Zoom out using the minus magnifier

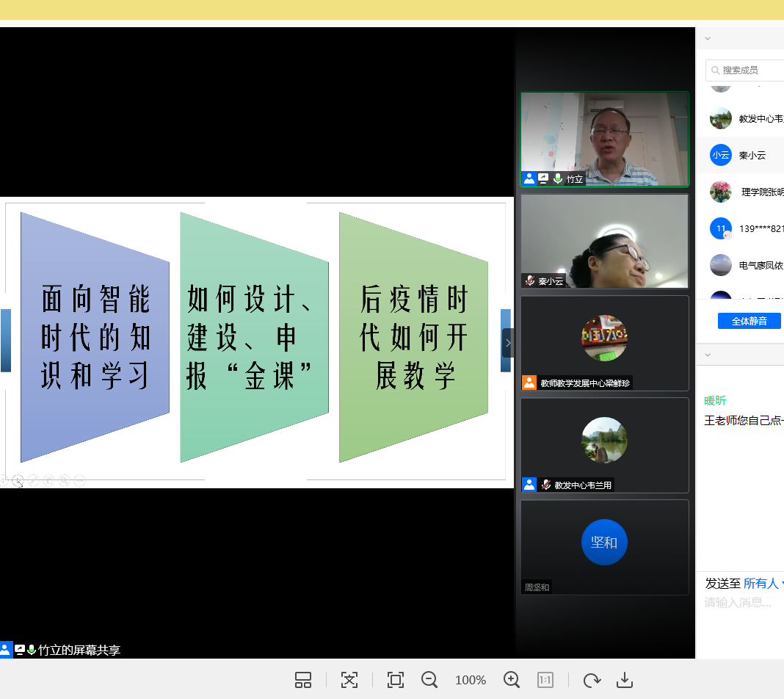point(429,680)
